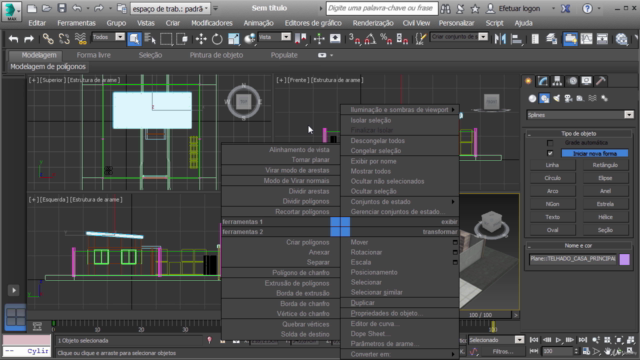
Task: Select the Lights category icon
Action: coord(556,98)
